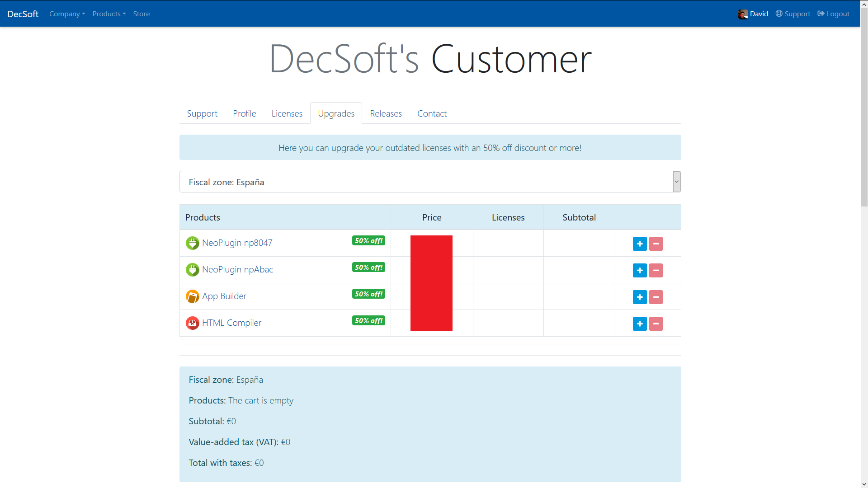
Task: Remove NeoPlugin npAbac from cart
Action: pos(656,271)
